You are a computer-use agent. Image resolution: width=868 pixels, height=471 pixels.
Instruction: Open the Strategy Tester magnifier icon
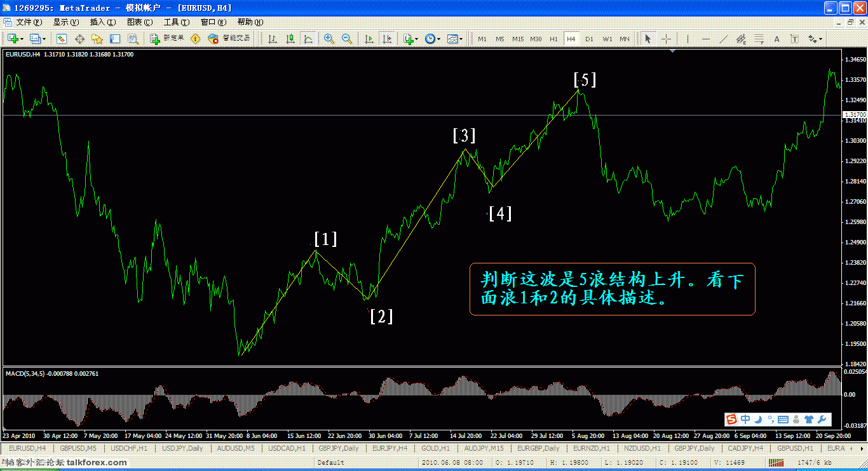(133, 39)
